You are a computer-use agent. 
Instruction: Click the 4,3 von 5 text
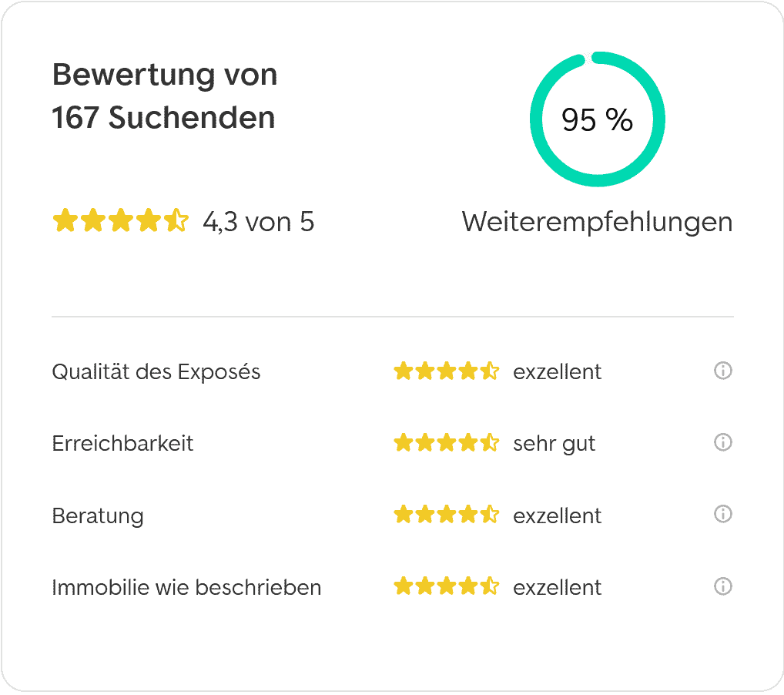click(x=259, y=222)
